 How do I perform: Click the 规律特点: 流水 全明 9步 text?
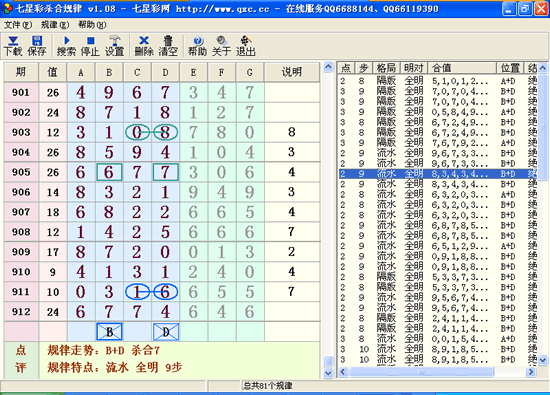[x=115, y=367]
